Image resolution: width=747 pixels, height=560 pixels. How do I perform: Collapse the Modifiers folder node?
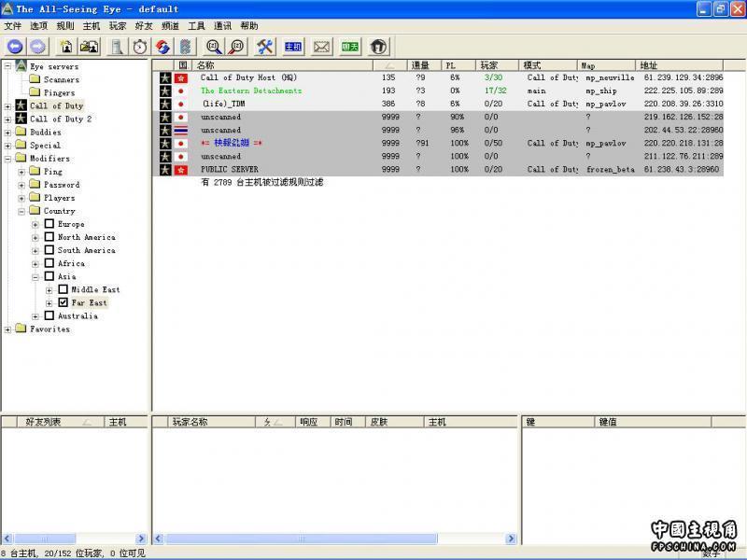(7, 159)
